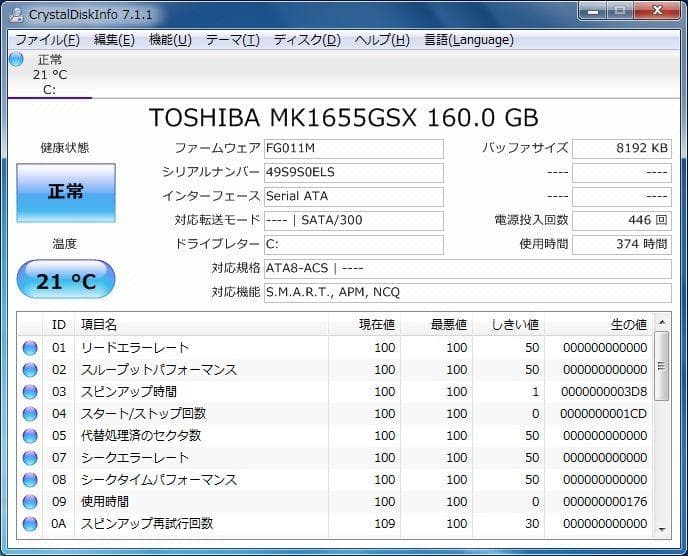The image size is (688, 556).
Task: Open the ヘルプ(H) menu
Action: pos(382,40)
